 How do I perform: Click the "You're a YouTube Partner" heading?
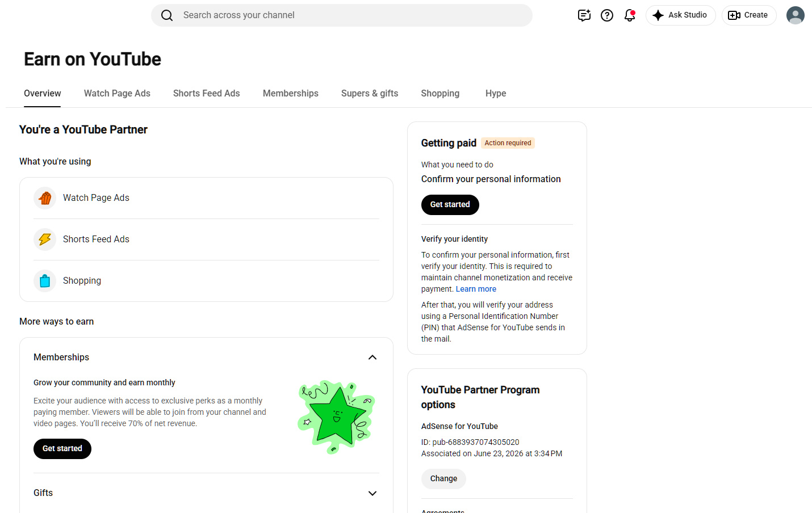click(x=83, y=130)
